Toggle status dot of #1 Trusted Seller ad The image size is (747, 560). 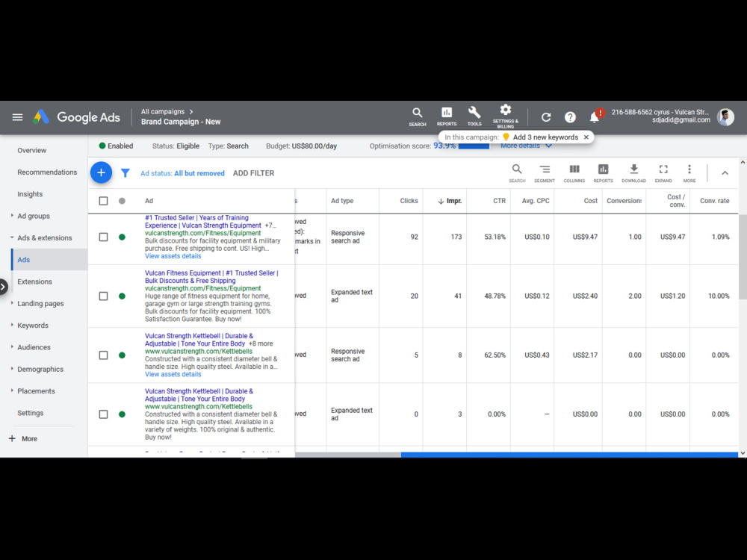tap(122, 237)
